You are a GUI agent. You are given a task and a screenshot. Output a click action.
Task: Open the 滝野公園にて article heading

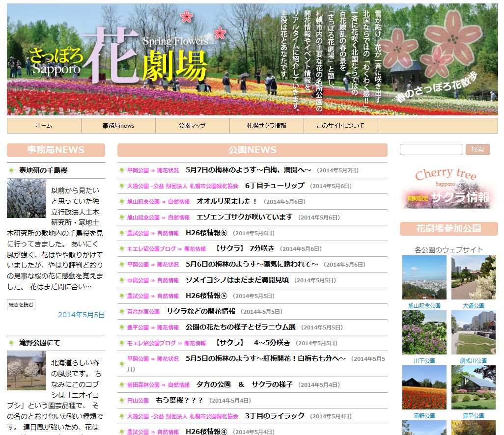[39, 343]
